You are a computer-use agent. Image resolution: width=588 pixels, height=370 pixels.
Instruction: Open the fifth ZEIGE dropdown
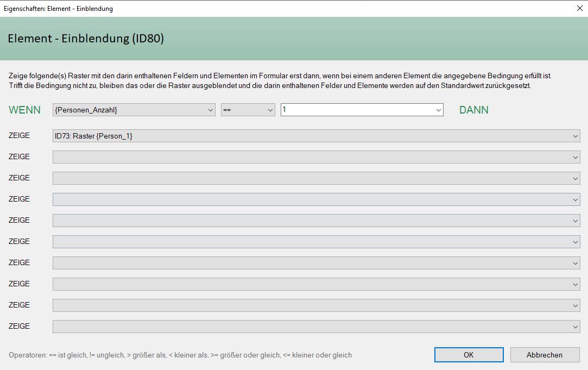(316, 221)
